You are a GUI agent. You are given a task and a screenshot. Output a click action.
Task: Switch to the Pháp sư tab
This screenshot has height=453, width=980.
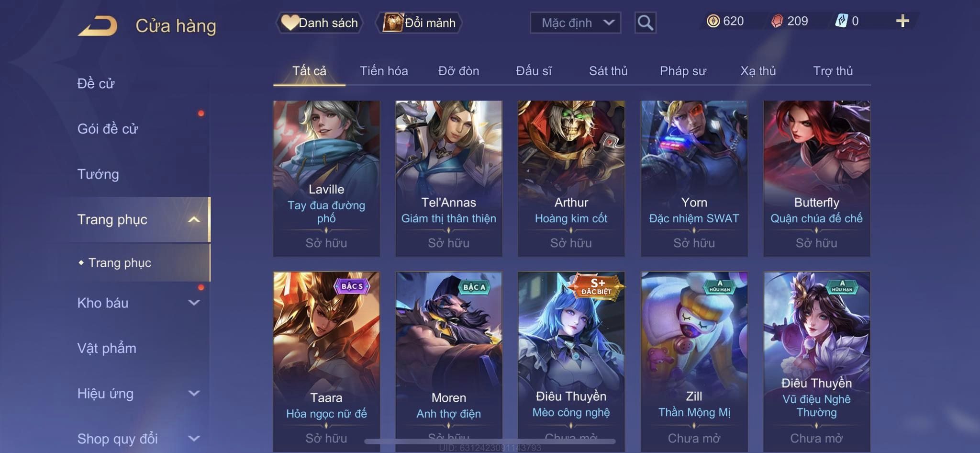[x=683, y=71]
